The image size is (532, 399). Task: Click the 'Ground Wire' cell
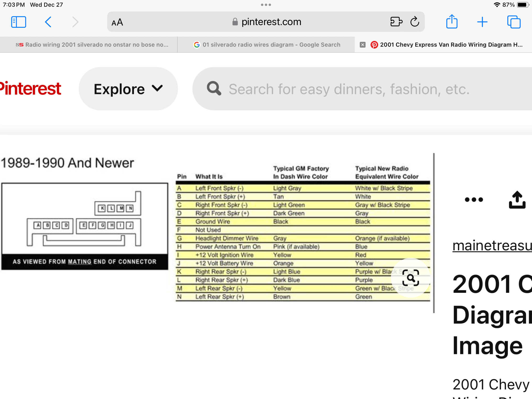coord(213,222)
